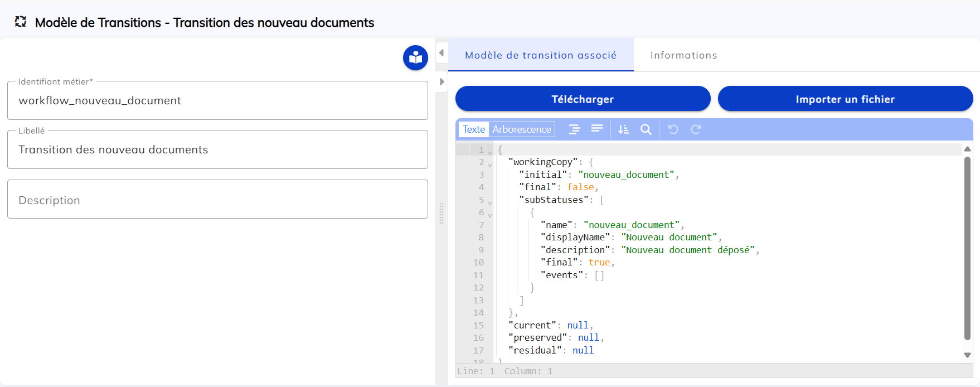Image resolution: width=980 pixels, height=387 pixels.
Task: Click the transitions icon beside page title
Action: 21,22
